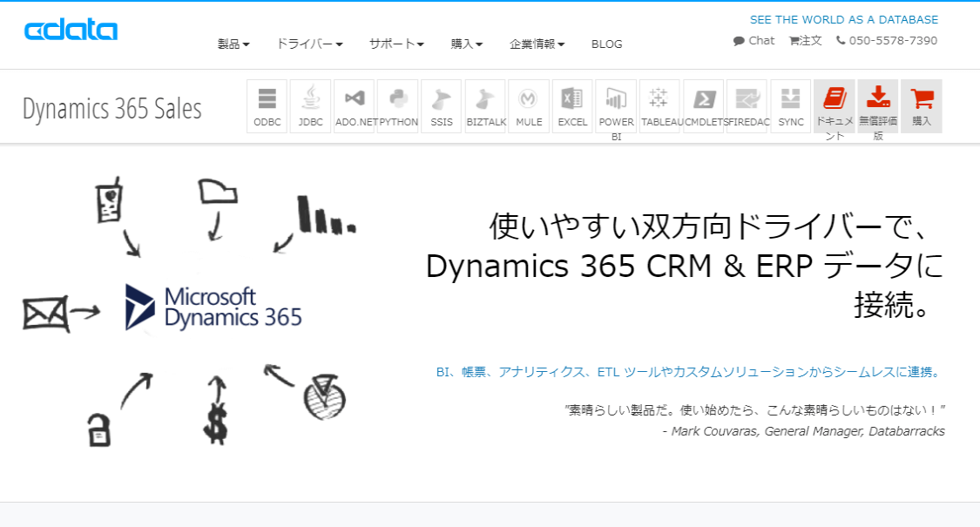The width and height of the screenshot is (980, 527).
Task: Click the bar chart sketch icon
Action: (326, 215)
